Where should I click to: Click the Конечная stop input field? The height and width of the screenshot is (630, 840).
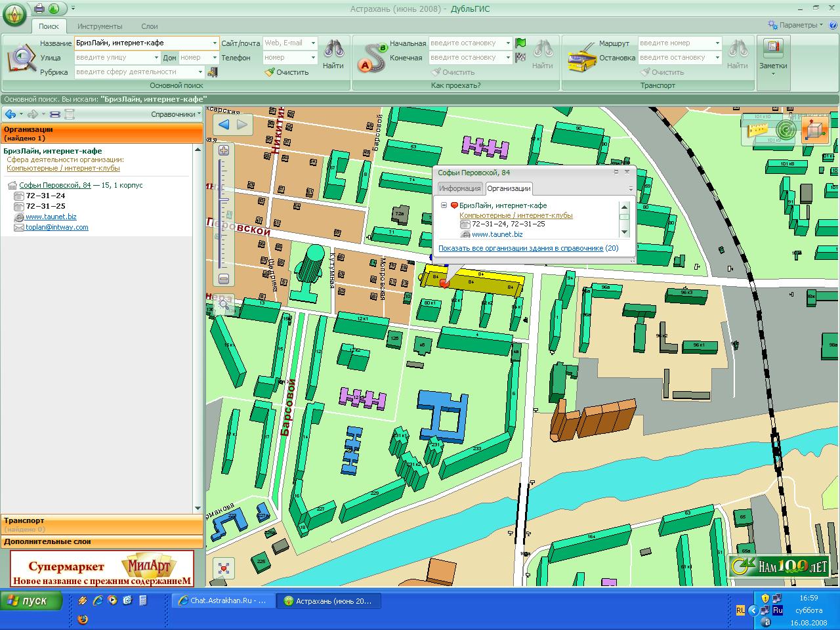471,58
